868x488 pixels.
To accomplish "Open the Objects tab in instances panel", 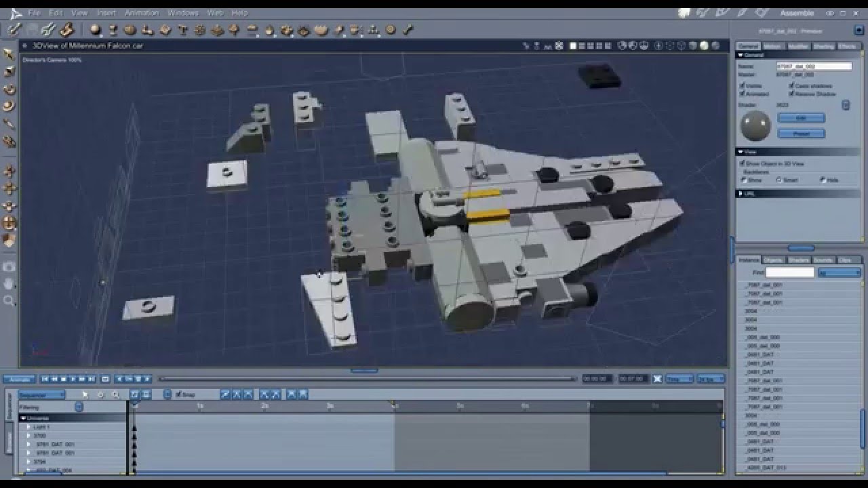I will click(774, 260).
